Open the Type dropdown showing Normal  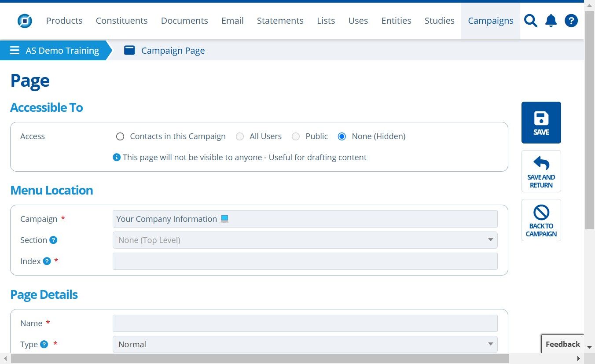pos(305,344)
